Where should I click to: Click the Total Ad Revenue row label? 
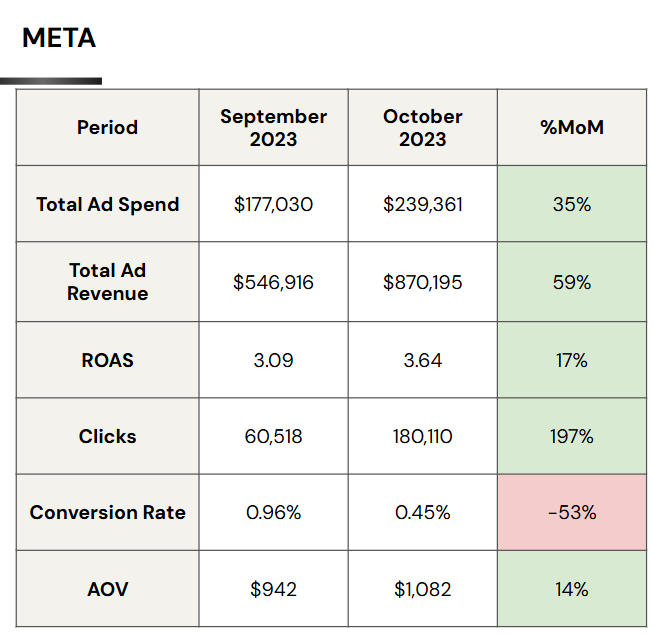[x=108, y=282]
